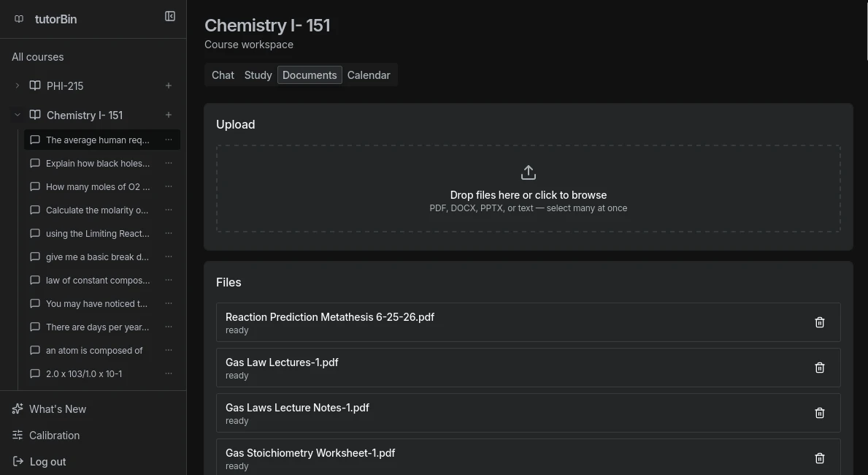Select 'Gas Laws Lecture Notes-1.pdf' file name
The height and width of the screenshot is (475, 868).
click(x=297, y=408)
